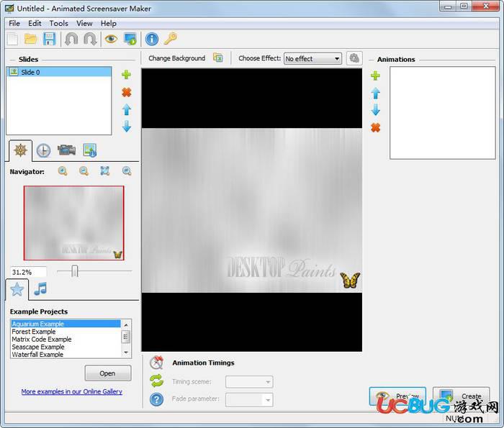
Task: Select Aquarium Example project
Action: click(x=66, y=324)
